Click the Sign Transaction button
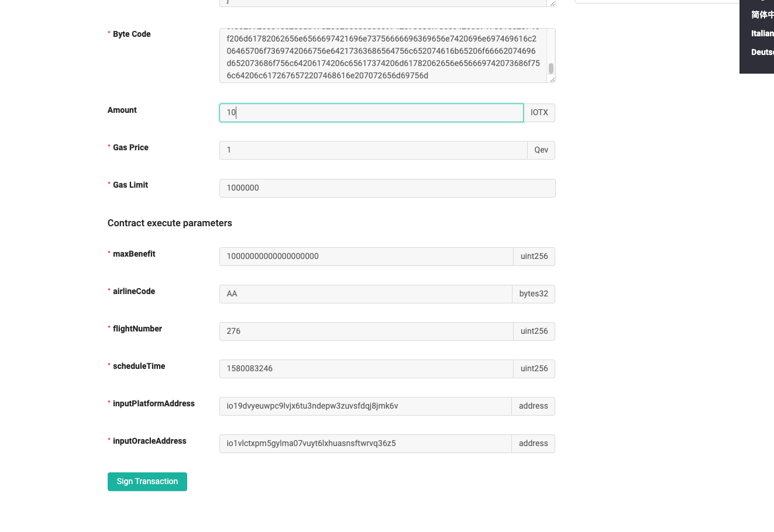The width and height of the screenshot is (774, 532). click(147, 481)
